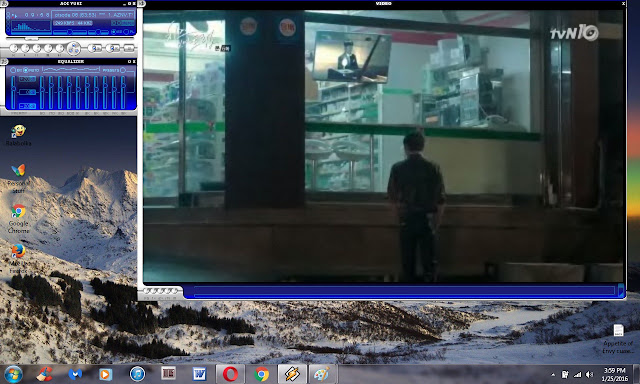Click the equalizer preamp slider
This screenshot has width=640, height=384.
coord(13,92)
